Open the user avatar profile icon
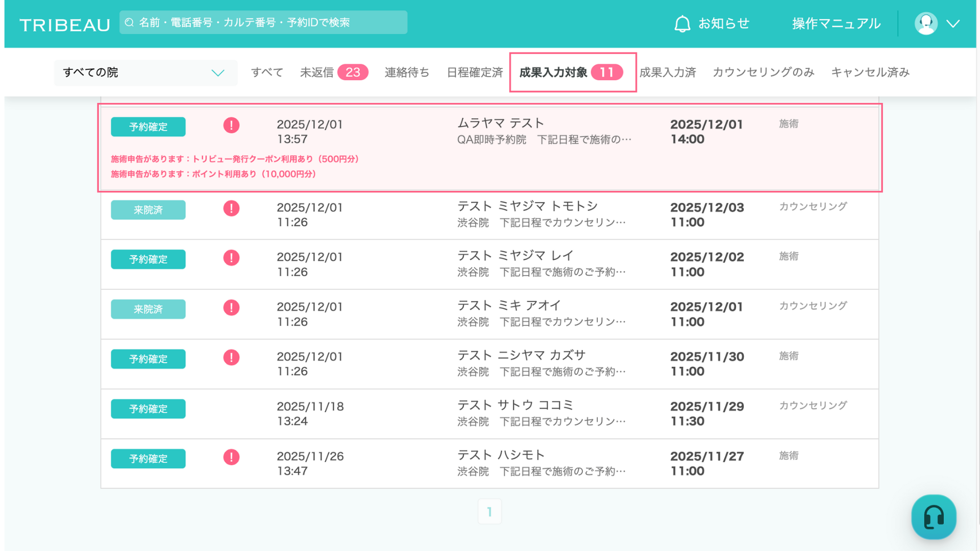 click(925, 23)
